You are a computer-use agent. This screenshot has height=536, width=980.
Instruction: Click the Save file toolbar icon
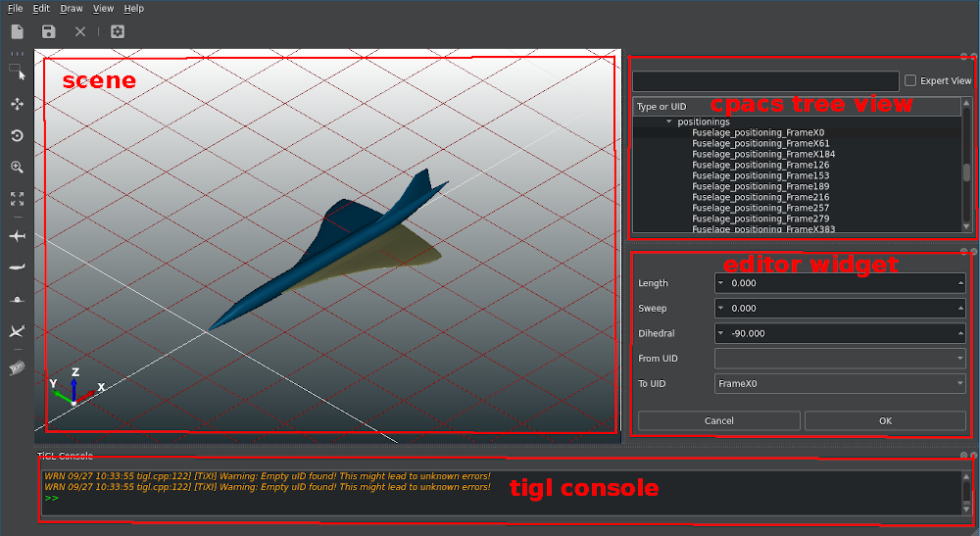[x=49, y=32]
